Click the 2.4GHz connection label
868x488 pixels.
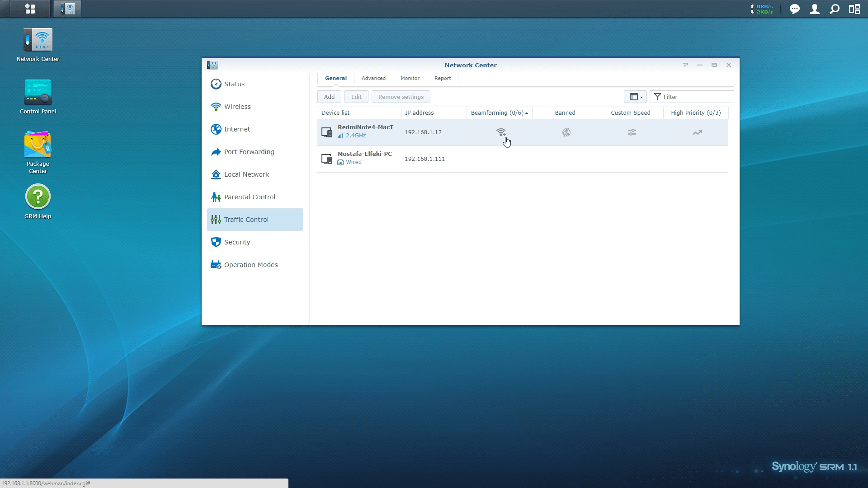point(355,136)
